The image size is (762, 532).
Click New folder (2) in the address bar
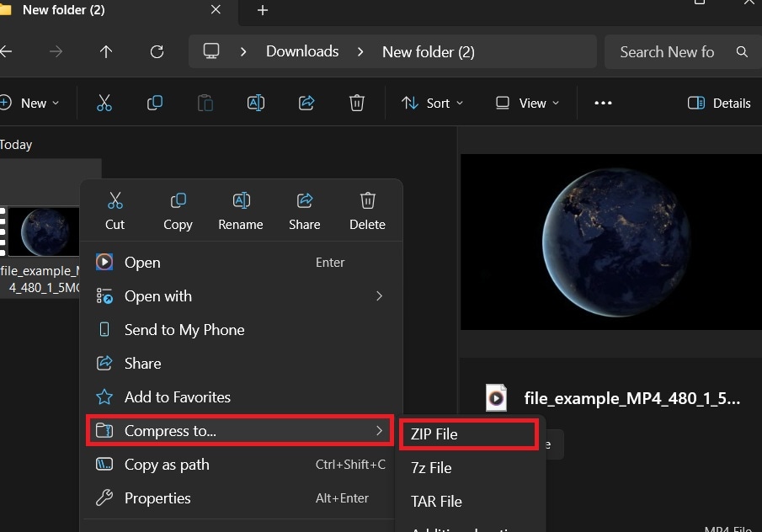point(428,51)
